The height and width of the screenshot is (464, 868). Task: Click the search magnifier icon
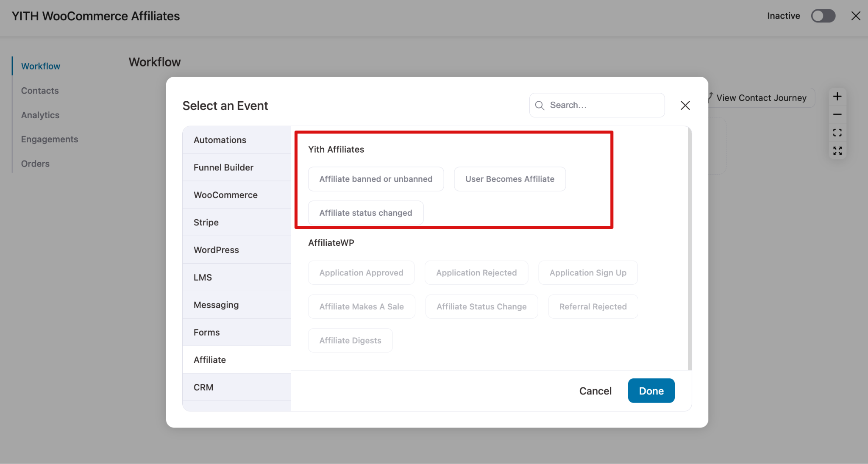pos(540,106)
